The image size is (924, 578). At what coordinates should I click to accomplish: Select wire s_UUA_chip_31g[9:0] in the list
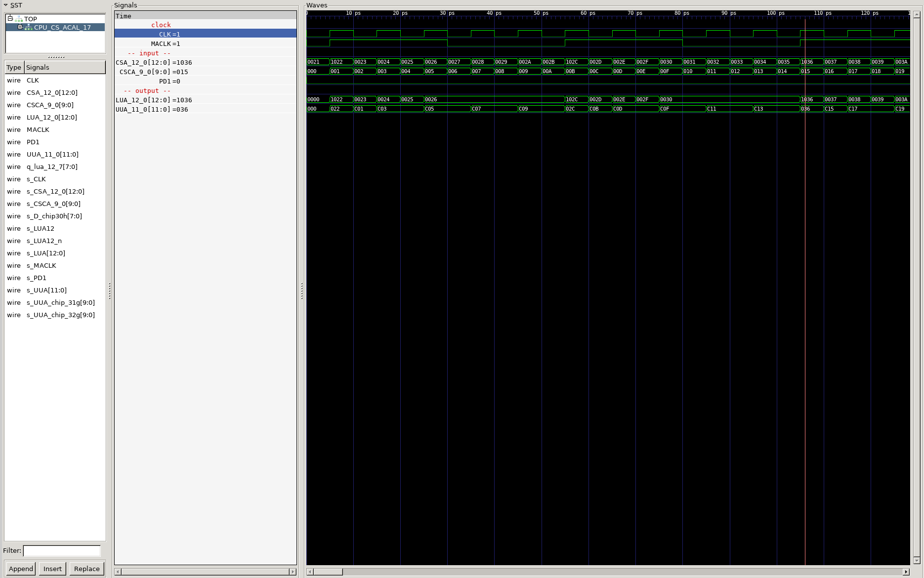pyautogui.click(x=55, y=302)
